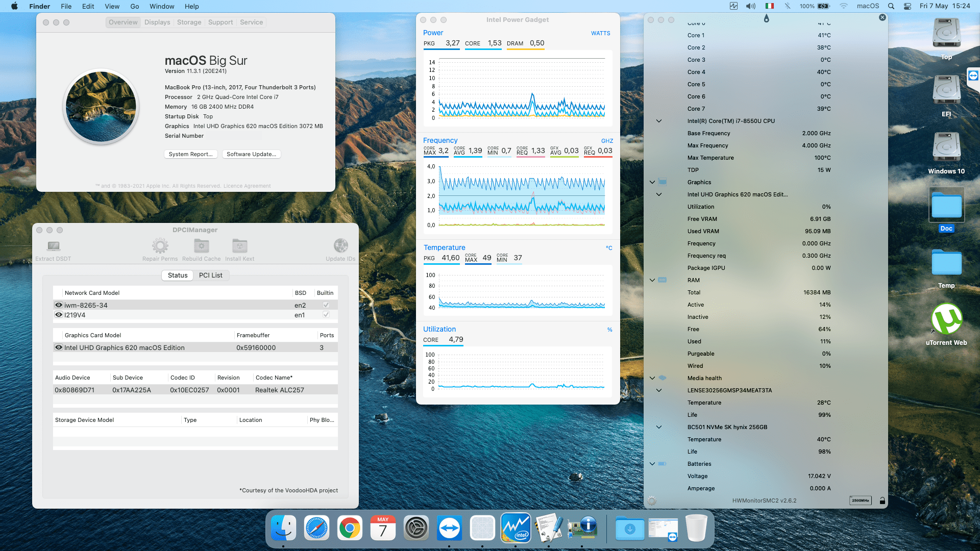Viewport: 980px width, 551px height.
Task: Open the Window menu
Action: [x=162, y=6]
